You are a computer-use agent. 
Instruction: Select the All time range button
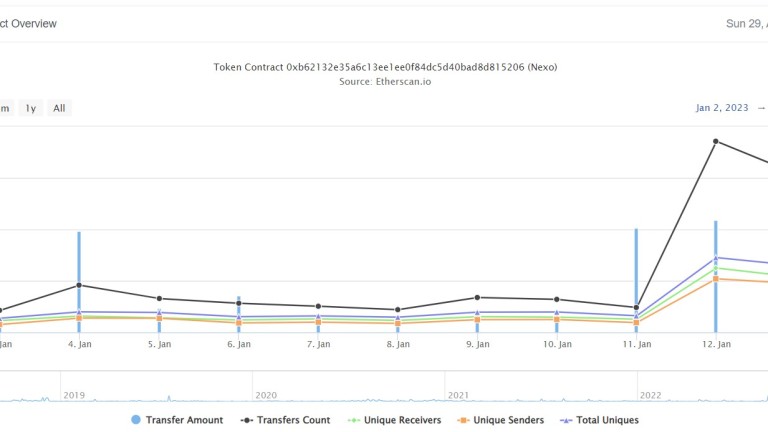59,108
